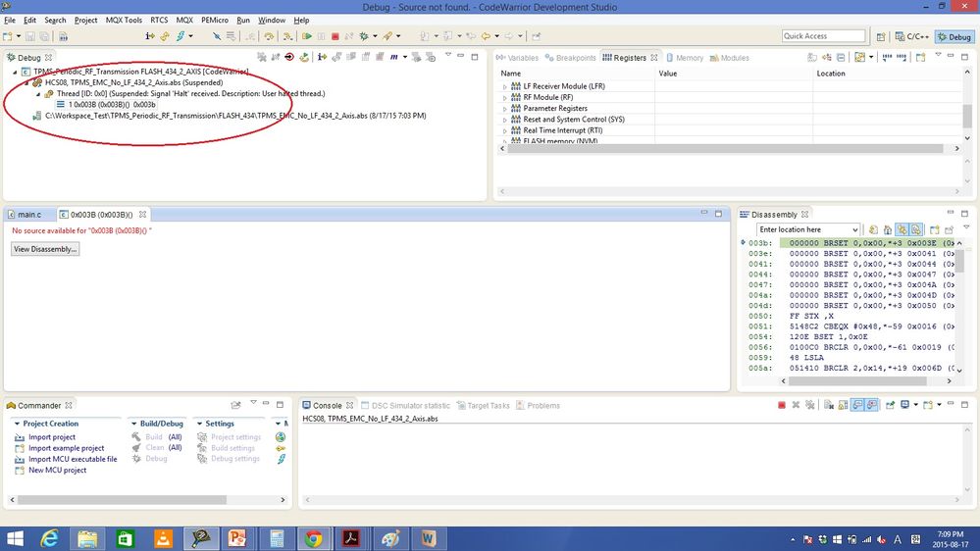Image resolution: width=980 pixels, height=551 pixels.
Task: Click the Restart icon in Debug view toolbar
Action: pyautogui.click(x=304, y=57)
